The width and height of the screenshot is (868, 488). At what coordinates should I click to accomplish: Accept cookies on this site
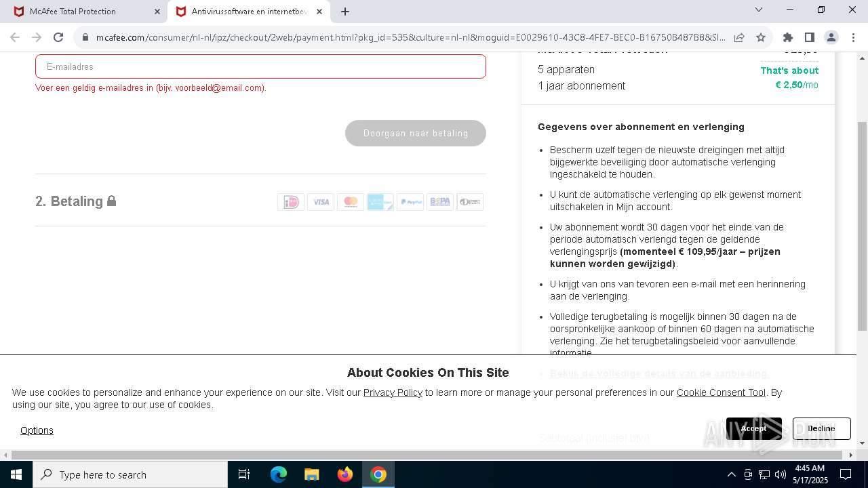click(x=754, y=428)
